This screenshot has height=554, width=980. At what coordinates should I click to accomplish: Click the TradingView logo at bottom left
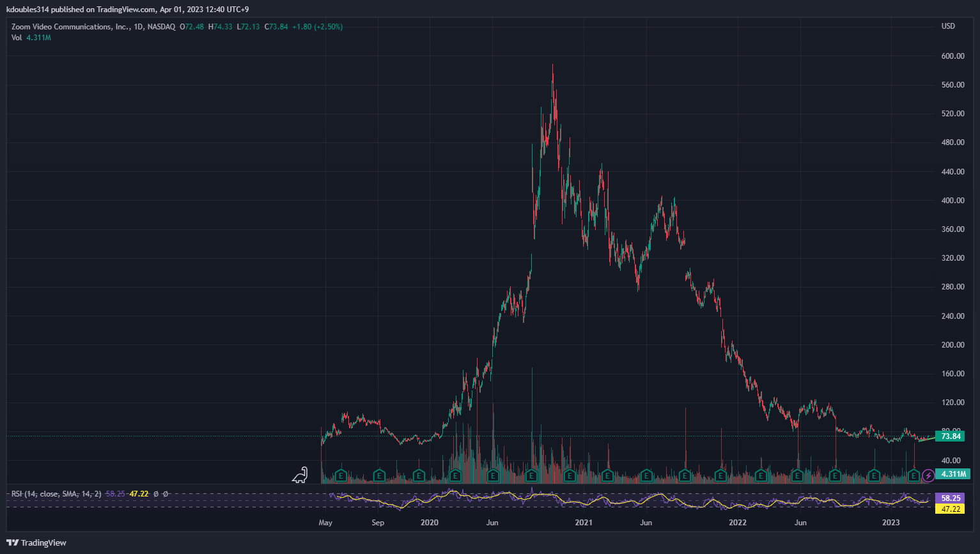[36, 542]
